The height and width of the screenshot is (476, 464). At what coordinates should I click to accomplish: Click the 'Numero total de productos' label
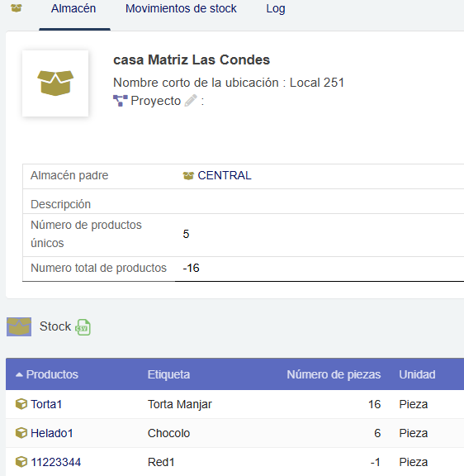click(98, 268)
